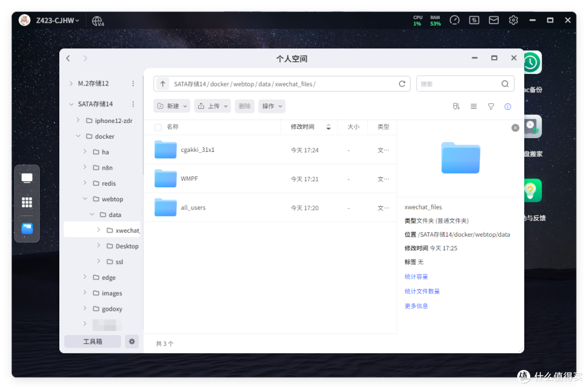Expand the iphone12-zdr folder
588x389 pixels.
[78, 120]
